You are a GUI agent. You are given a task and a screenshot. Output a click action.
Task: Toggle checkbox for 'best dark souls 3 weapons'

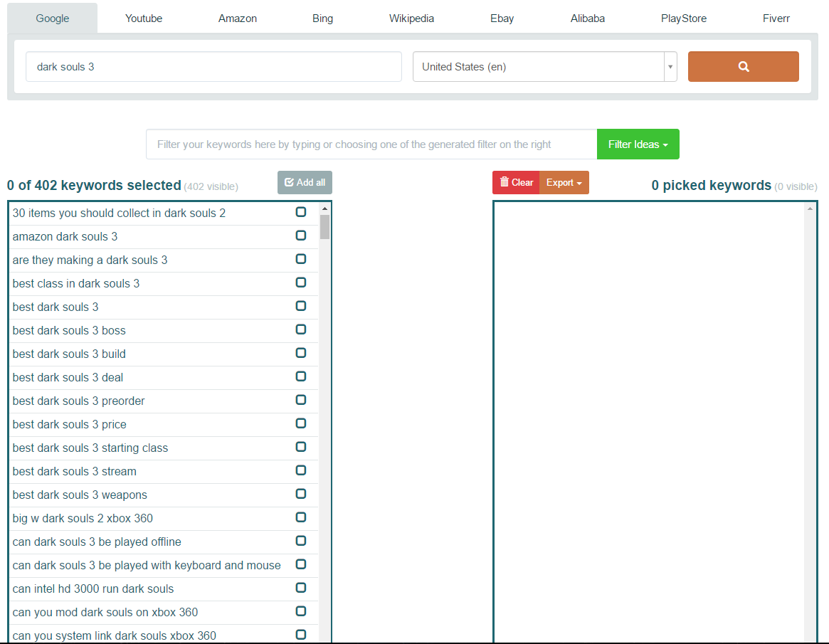point(301,494)
